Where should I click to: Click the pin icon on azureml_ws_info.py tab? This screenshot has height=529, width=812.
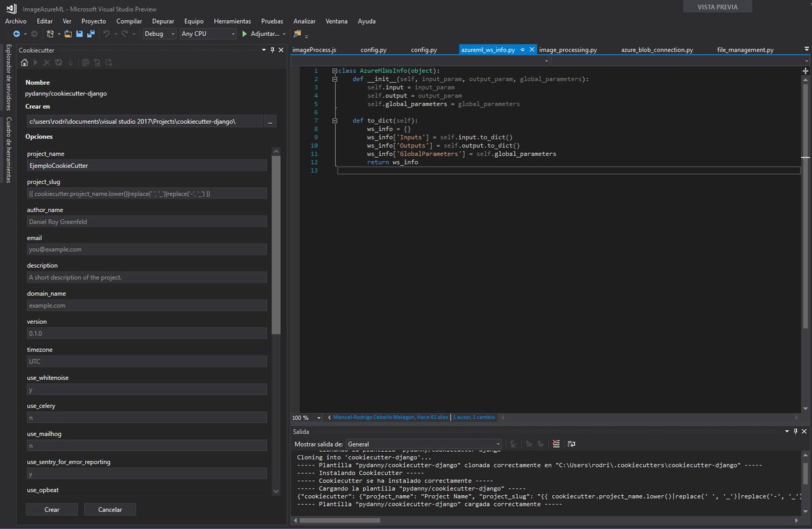click(522, 50)
